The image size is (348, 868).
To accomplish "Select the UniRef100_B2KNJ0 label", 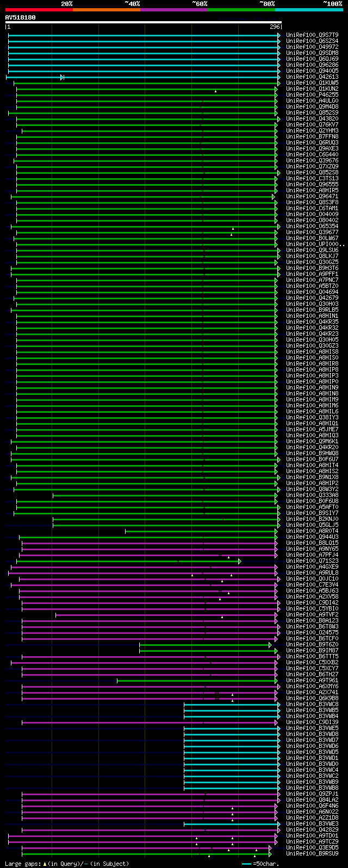I will 312,519.
